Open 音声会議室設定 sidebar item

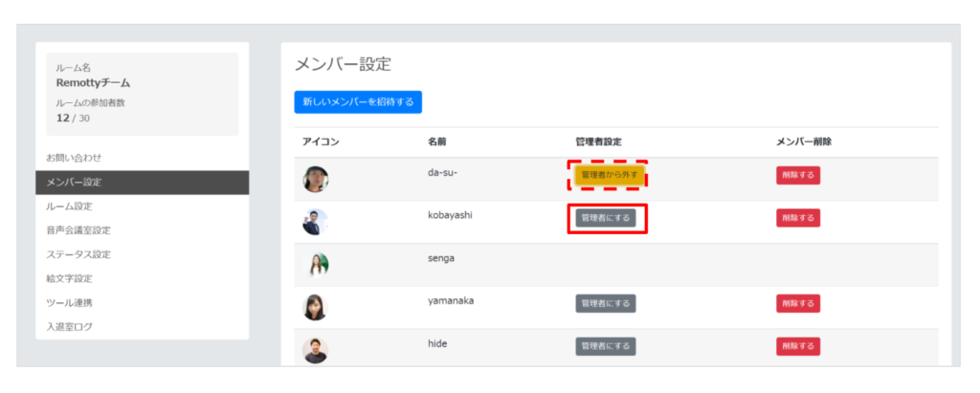coord(143,230)
